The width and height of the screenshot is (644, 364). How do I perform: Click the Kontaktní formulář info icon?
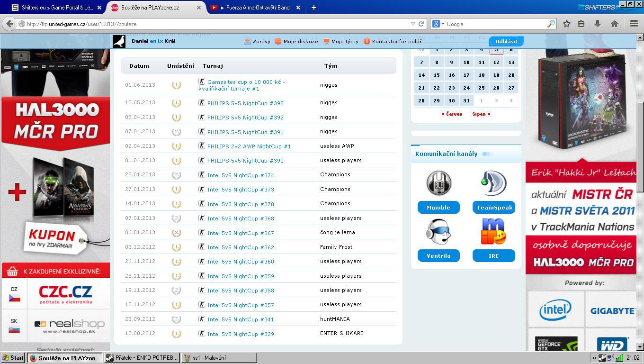367,41
